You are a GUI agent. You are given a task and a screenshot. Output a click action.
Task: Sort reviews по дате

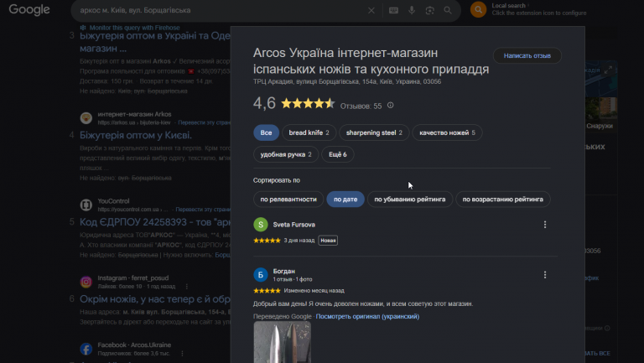345,200
